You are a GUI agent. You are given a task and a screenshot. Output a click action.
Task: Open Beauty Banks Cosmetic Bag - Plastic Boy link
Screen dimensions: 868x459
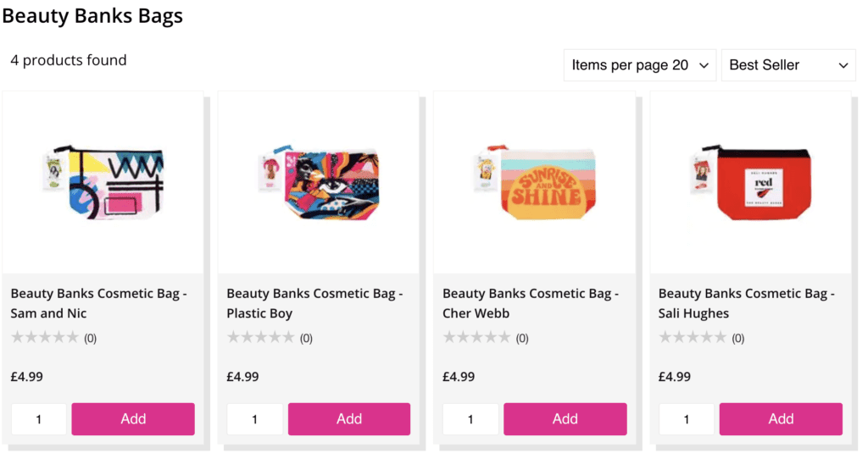(x=314, y=303)
